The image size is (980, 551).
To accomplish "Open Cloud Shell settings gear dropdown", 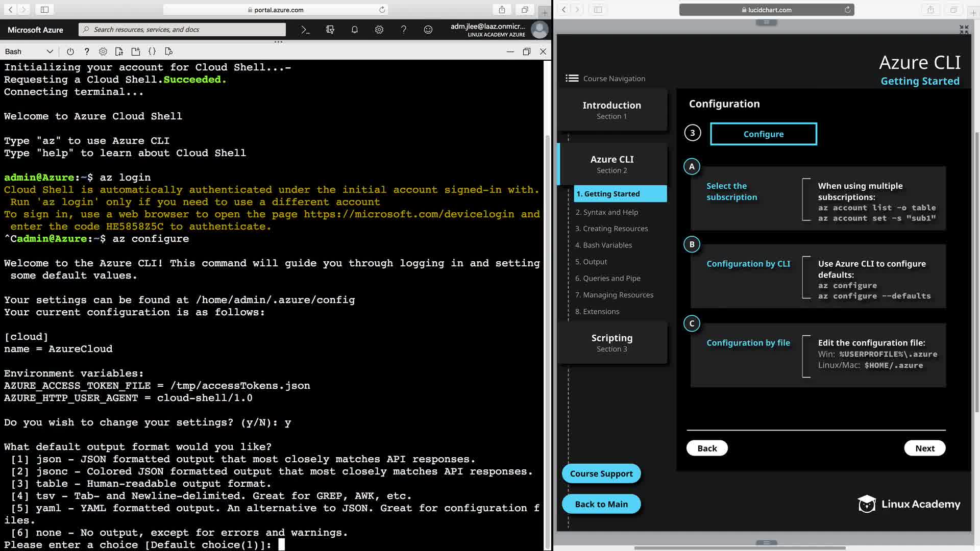I will (x=103, y=52).
